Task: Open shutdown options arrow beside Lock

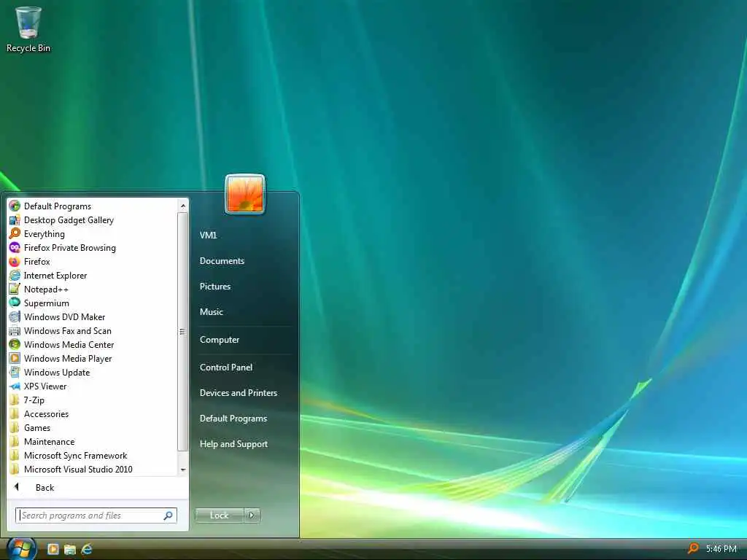Action: click(252, 516)
